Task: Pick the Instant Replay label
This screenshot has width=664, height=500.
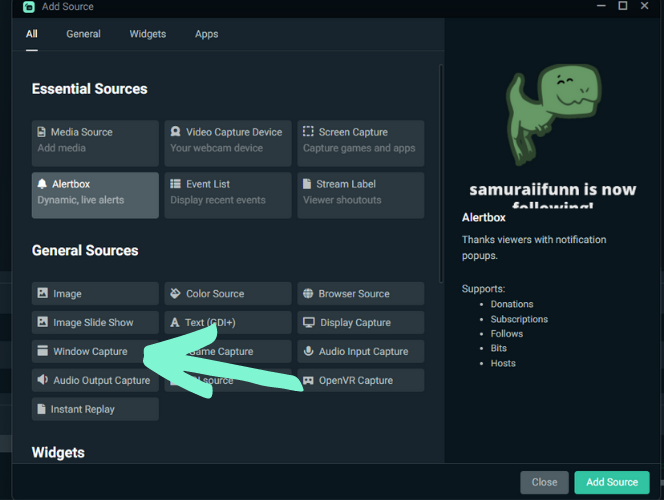Action: pos(83,409)
